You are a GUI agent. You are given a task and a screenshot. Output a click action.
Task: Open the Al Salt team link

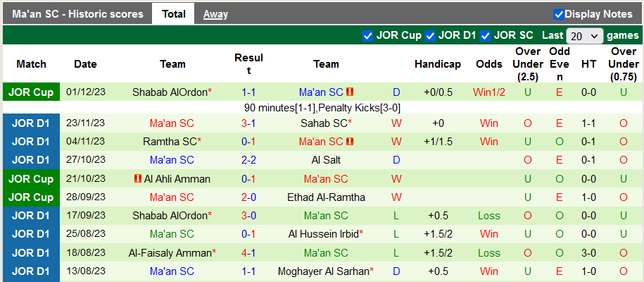click(x=326, y=160)
